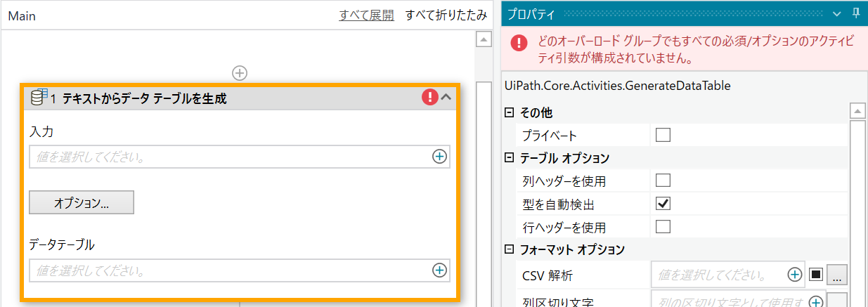Toggle the プライベート checkbox
The width and height of the screenshot is (868, 307).
click(x=663, y=135)
